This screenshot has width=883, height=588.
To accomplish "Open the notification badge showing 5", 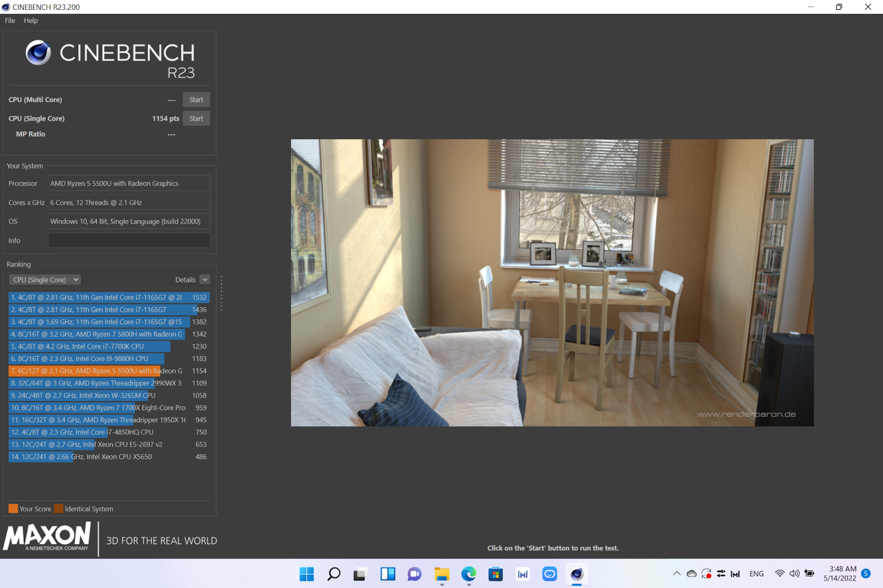I will pos(866,574).
